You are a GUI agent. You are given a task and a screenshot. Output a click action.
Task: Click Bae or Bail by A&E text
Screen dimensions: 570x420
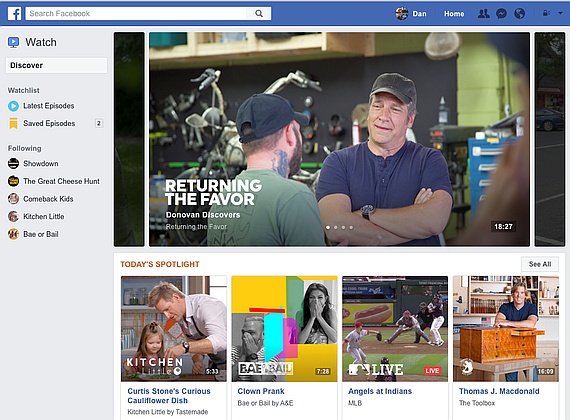(x=265, y=403)
